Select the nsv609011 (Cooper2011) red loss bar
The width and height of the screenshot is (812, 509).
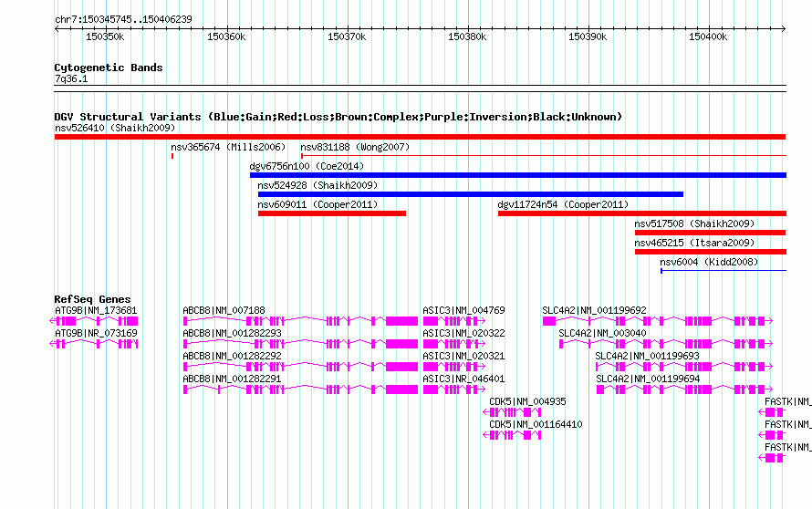(x=332, y=213)
